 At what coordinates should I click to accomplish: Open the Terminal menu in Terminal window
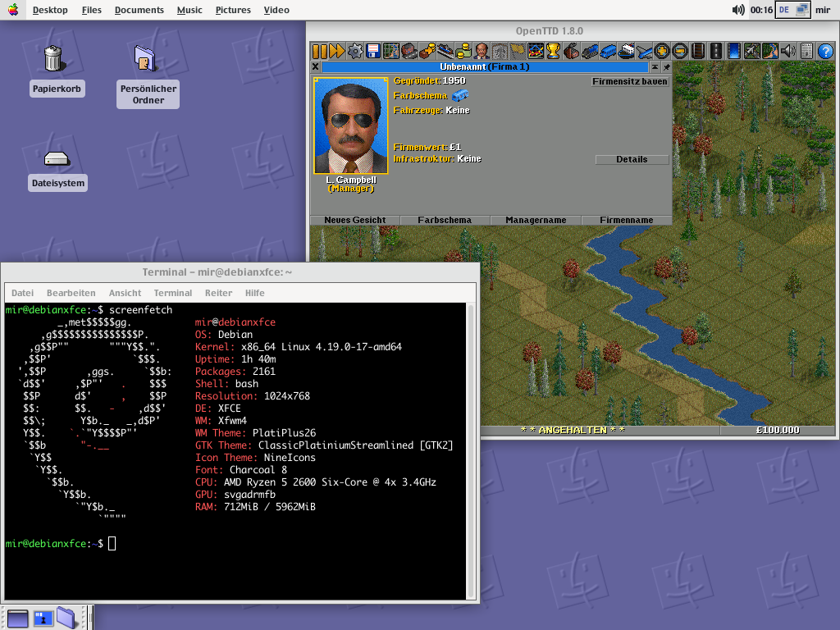pos(172,293)
